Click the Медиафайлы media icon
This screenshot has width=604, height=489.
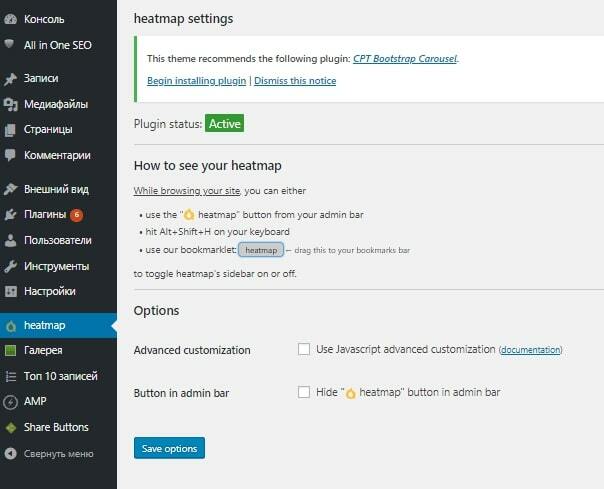click(10, 104)
